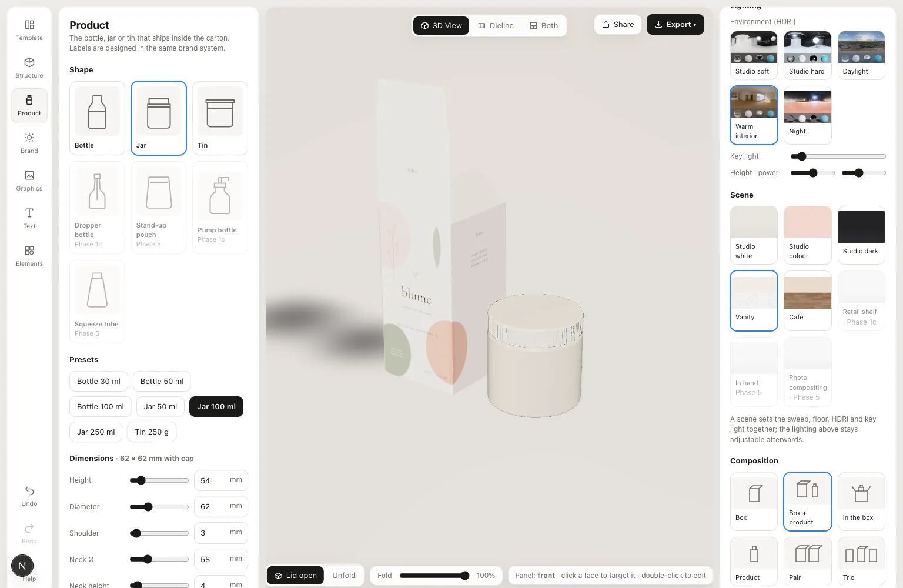Open the Elements sidebar section
Image resolution: width=903 pixels, height=588 pixels.
tap(29, 256)
